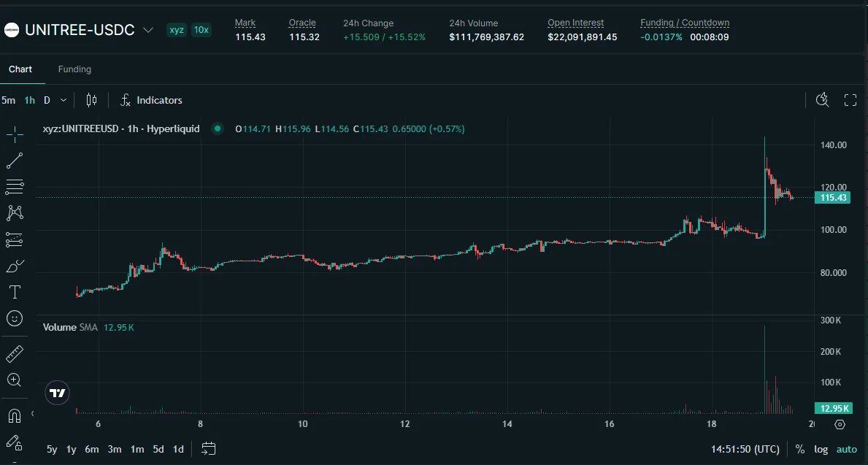868x465 pixels.
Task: Open the Funding tab
Action: pos(74,69)
